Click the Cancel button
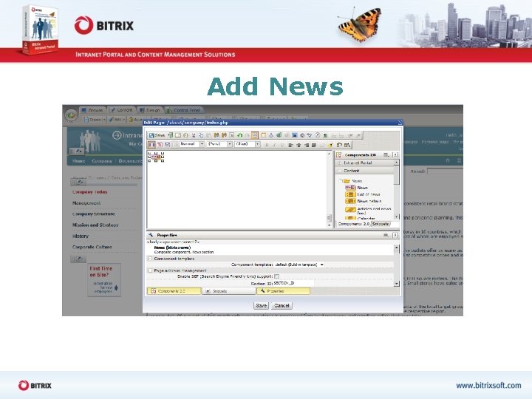 pos(282,306)
